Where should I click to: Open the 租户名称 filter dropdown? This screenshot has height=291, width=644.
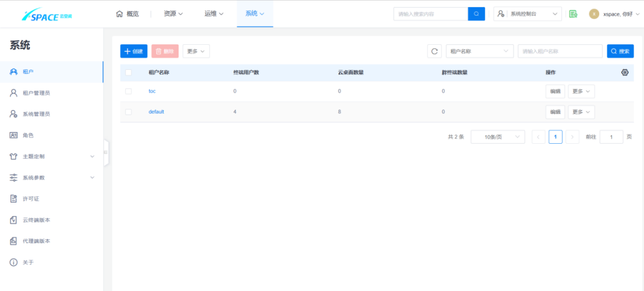pos(479,51)
